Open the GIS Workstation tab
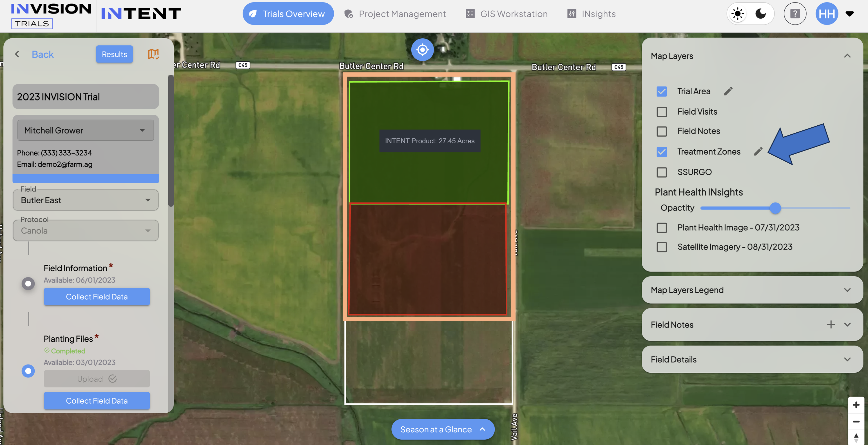 click(507, 14)
